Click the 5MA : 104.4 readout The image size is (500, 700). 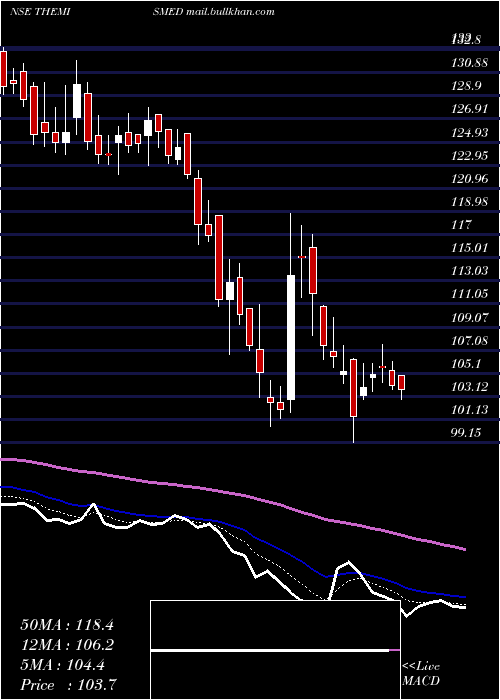pyautogui.click(x=62, y=665)
